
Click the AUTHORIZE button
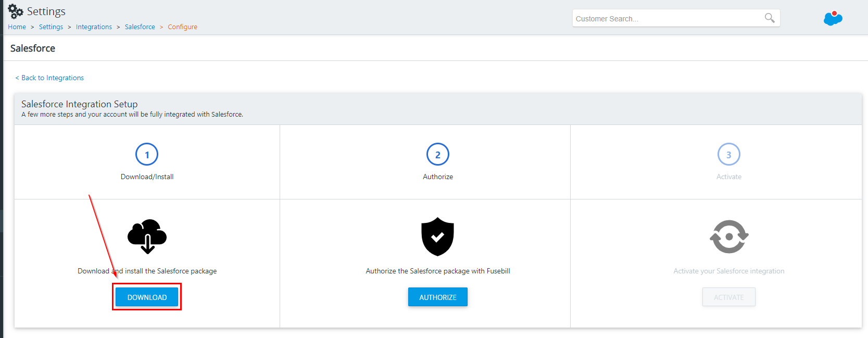click(438, 297)
